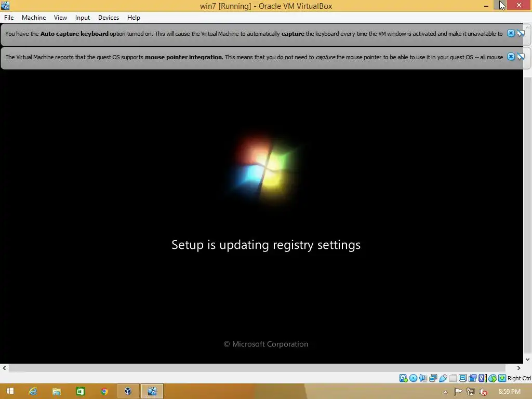Minimize the VirtualBox VM window

(486, 6)
